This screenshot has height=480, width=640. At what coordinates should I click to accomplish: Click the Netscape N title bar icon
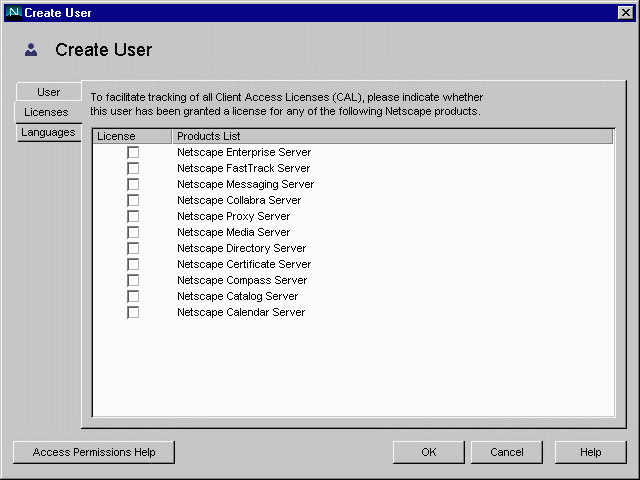point(14,13)
